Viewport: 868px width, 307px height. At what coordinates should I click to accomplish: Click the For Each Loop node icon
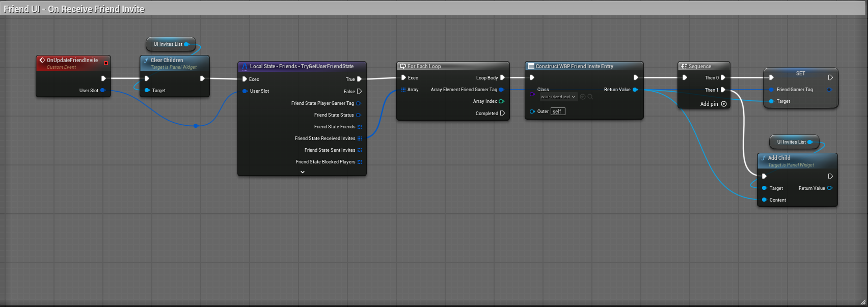coord(403,66)
